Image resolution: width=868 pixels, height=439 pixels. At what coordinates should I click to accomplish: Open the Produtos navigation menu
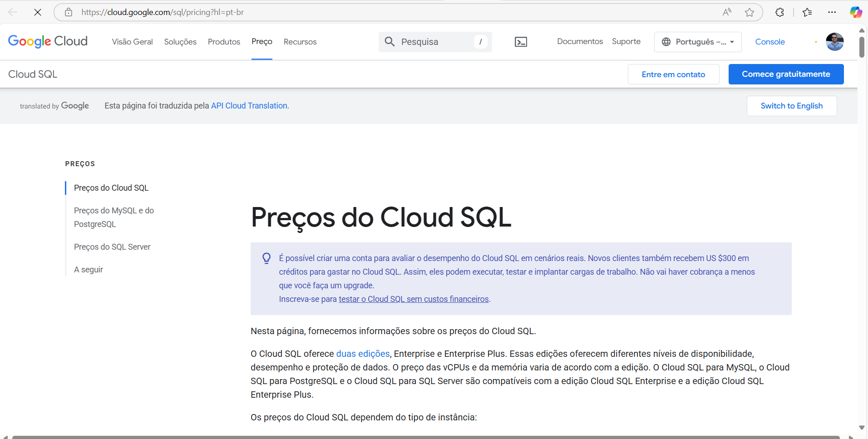coord(224,42)
